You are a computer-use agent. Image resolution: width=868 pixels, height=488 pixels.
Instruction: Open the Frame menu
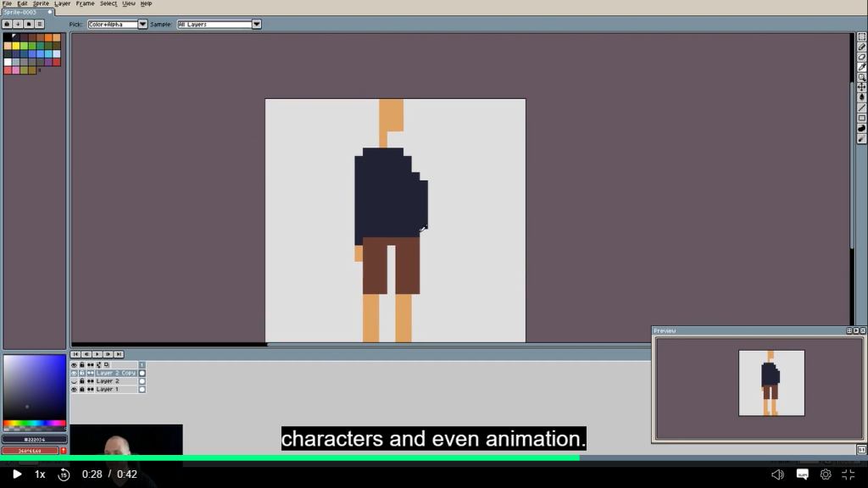pyautogui.click(x=85, y=3)
